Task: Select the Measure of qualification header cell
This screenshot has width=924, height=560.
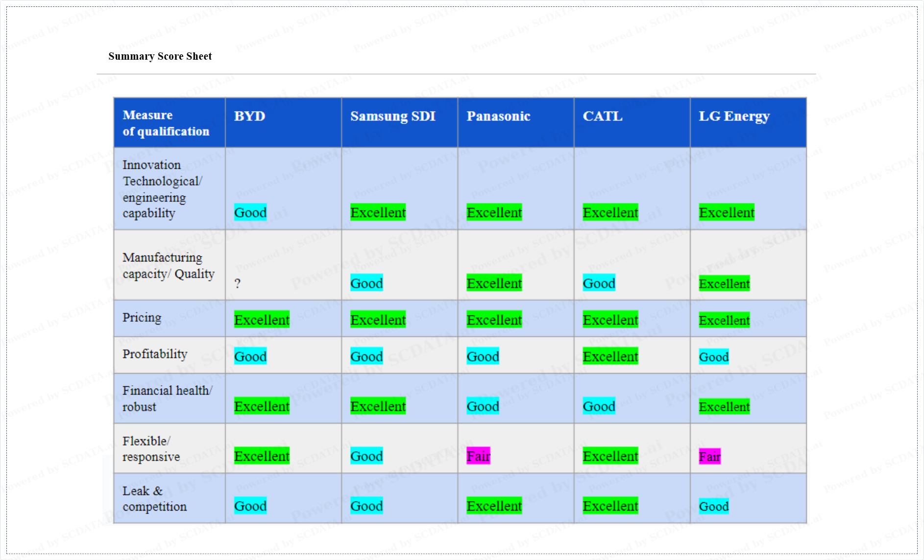Action: coord(170,122)
